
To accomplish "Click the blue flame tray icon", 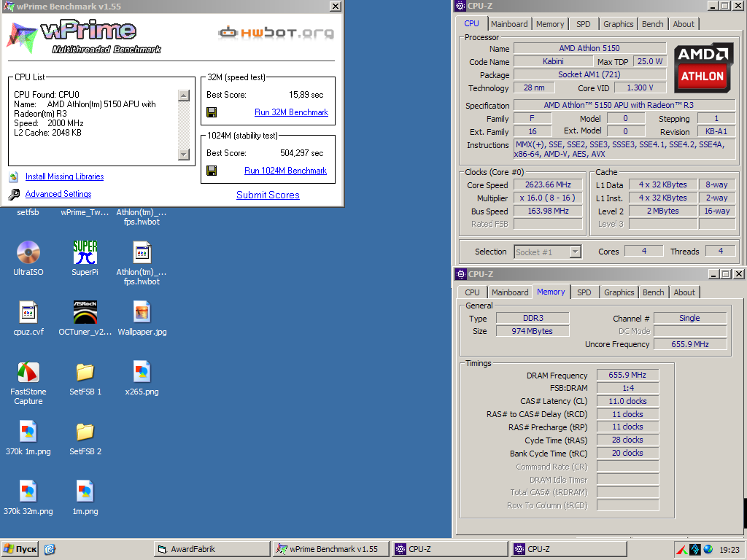I will click(694, 550).
